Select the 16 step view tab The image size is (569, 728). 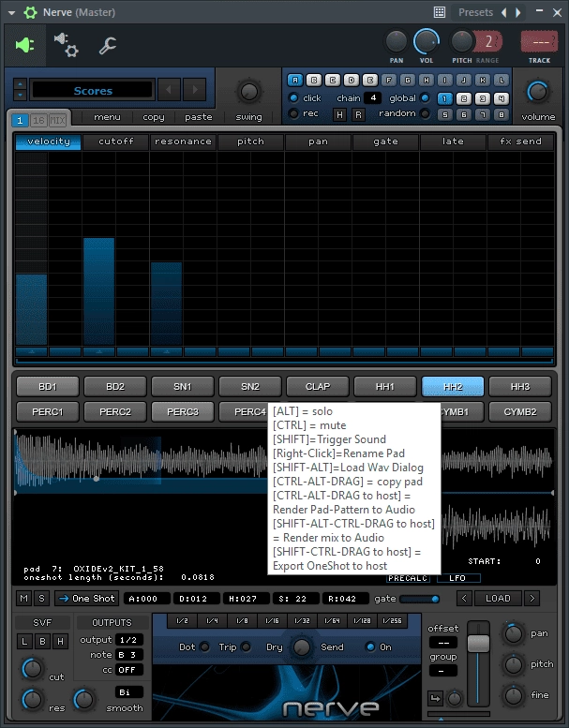[38, 120]
